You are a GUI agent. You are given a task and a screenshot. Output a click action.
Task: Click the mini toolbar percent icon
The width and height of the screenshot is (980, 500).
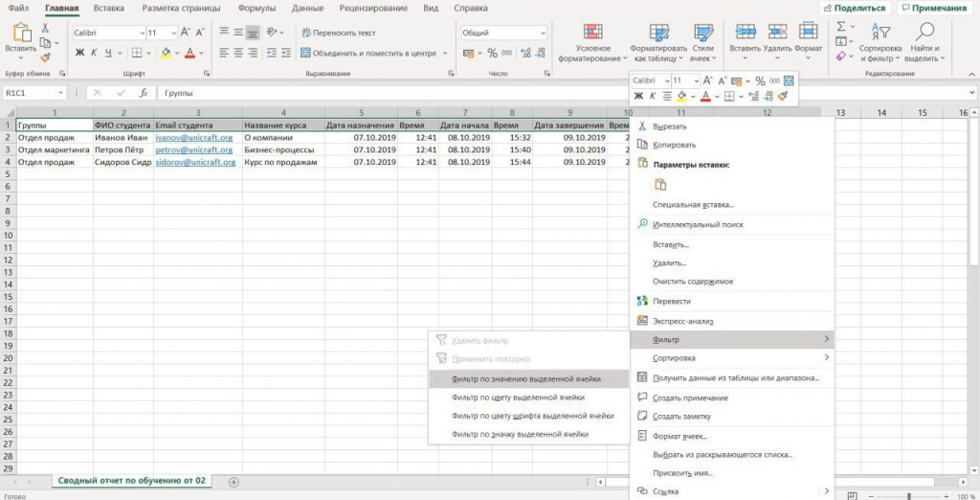click(x=760, y=80)
